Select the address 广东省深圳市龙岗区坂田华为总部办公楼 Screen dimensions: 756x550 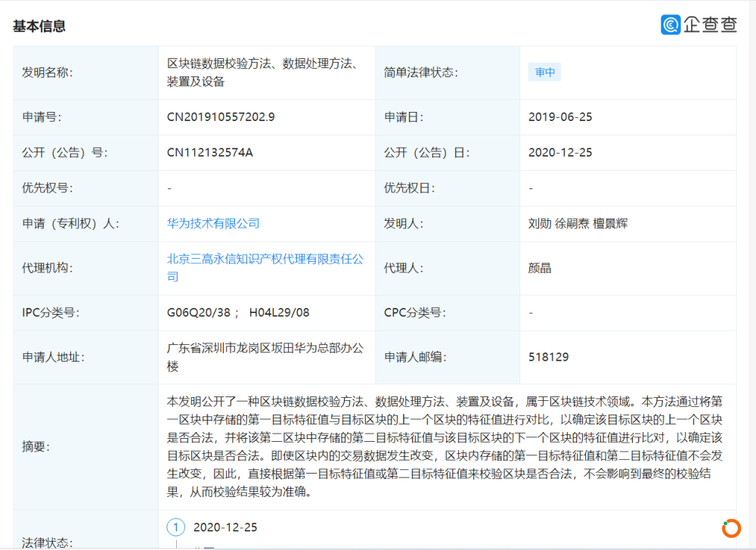[x=265, y=358]
